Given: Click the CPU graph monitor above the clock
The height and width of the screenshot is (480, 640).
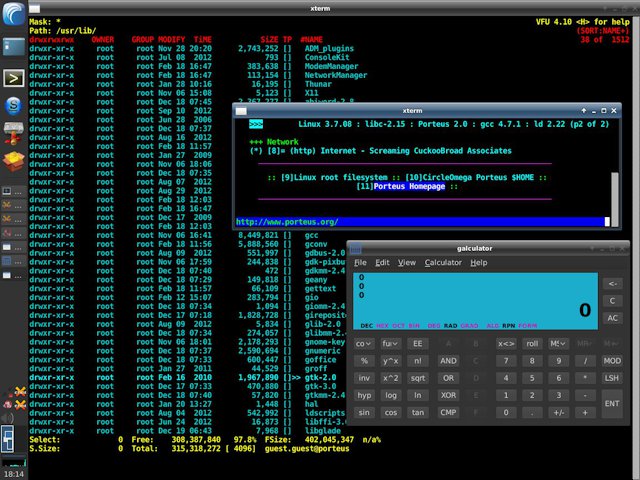Looking at the screenshot, I should [13, 462].
